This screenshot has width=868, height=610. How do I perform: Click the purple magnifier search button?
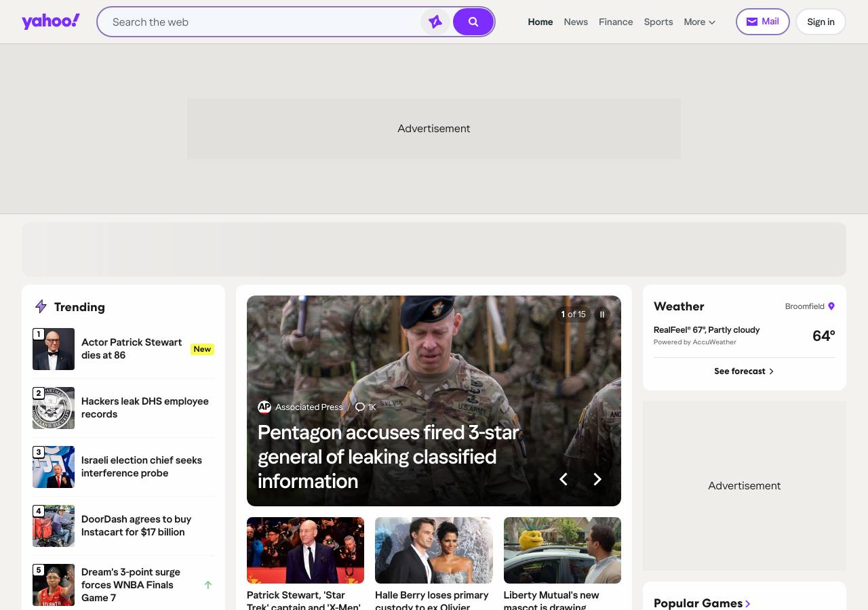473,22
